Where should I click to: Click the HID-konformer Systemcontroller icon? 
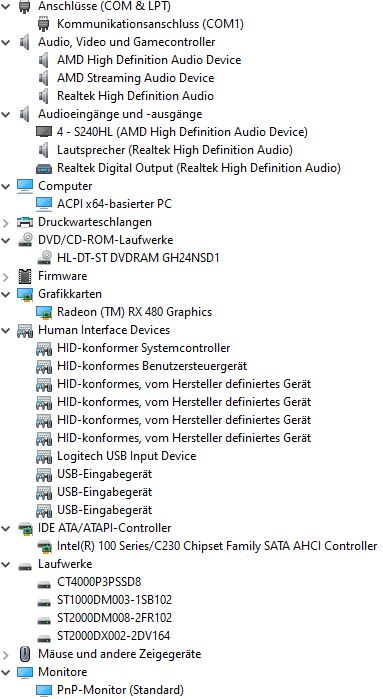coord(44,348)
